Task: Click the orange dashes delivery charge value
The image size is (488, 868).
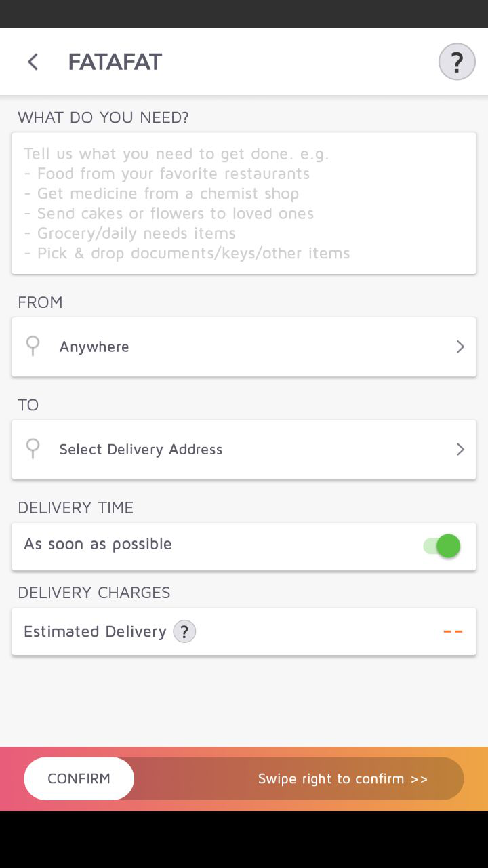Action: 453,631
